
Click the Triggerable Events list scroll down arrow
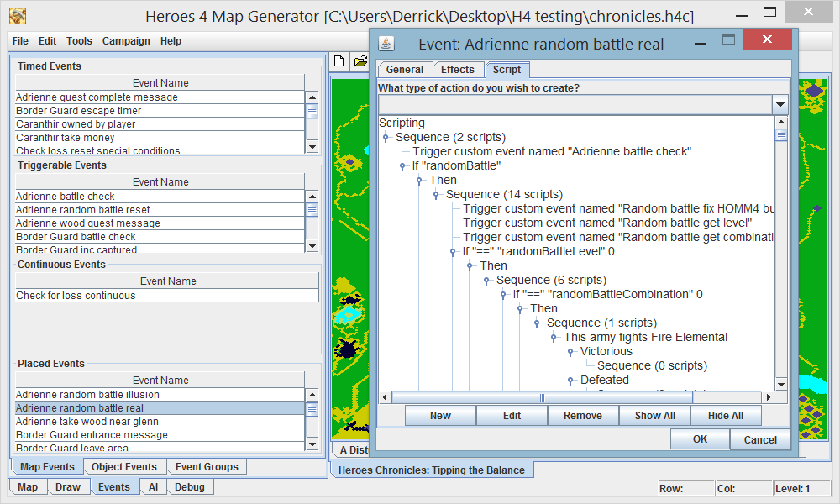(312, 246)
